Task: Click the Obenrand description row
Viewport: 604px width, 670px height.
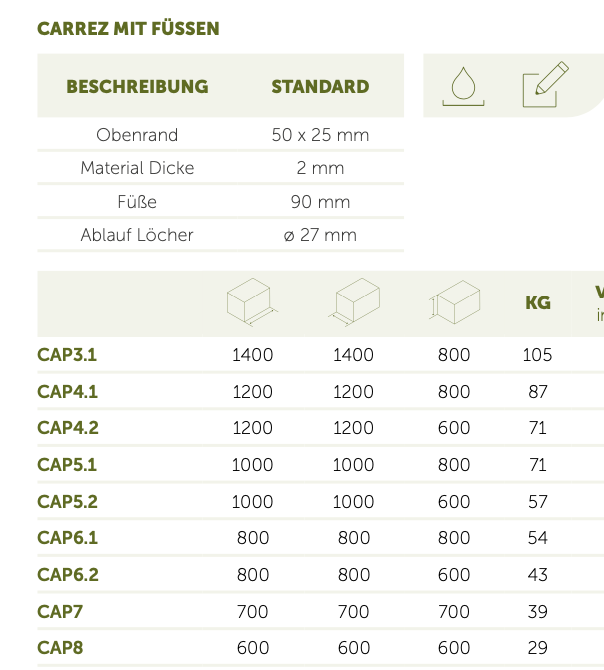Action: [x=137, y=135]
